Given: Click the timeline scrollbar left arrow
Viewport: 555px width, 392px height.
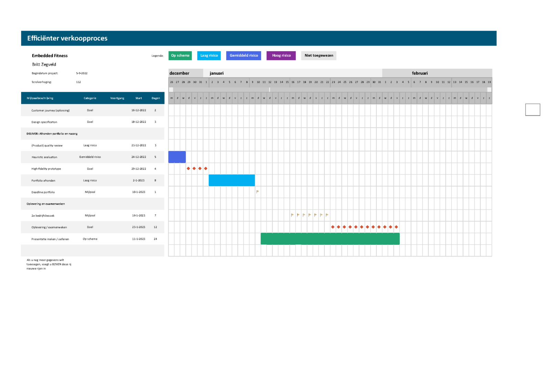Looking at the screenshot, I should (171, 90).
